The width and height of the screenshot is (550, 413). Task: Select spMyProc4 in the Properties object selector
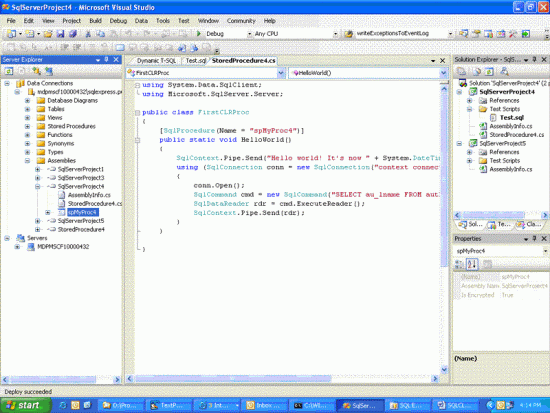point(501,251)
